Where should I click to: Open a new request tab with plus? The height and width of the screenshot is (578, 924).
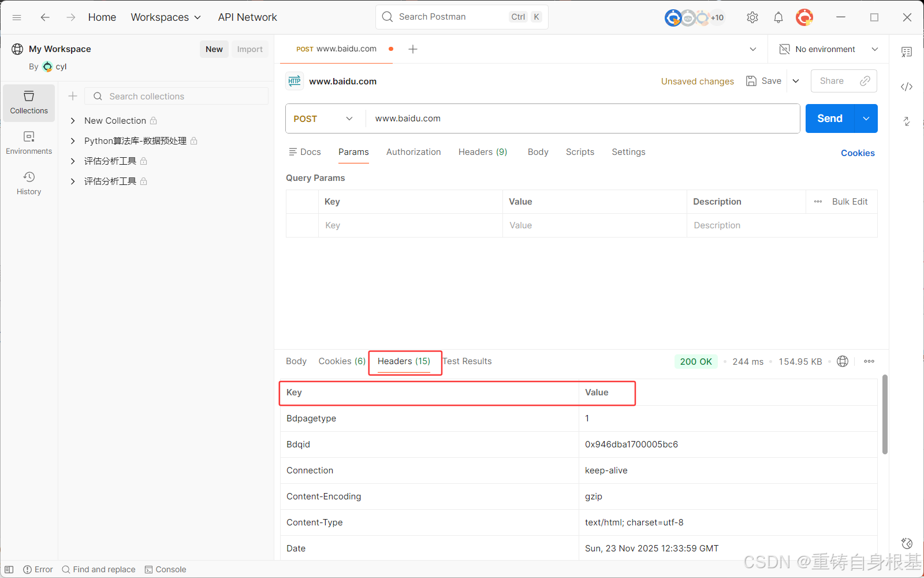coord(413,49)
